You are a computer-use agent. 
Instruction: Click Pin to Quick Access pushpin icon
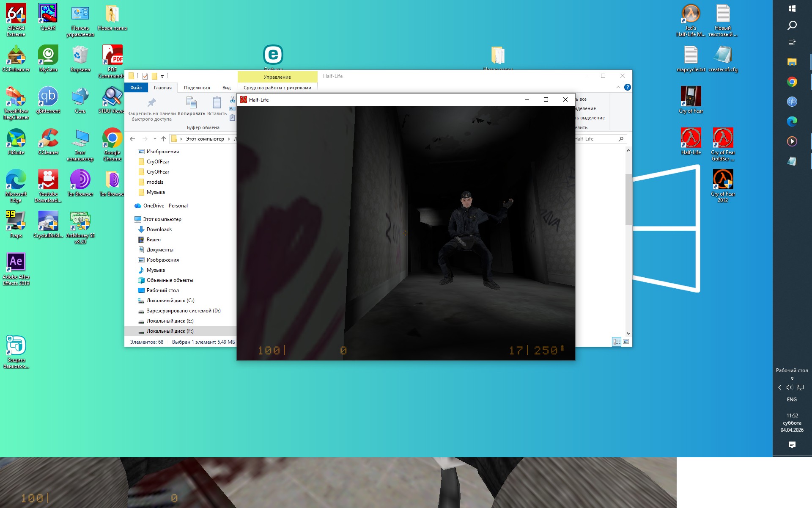click(x=151, y=103)
